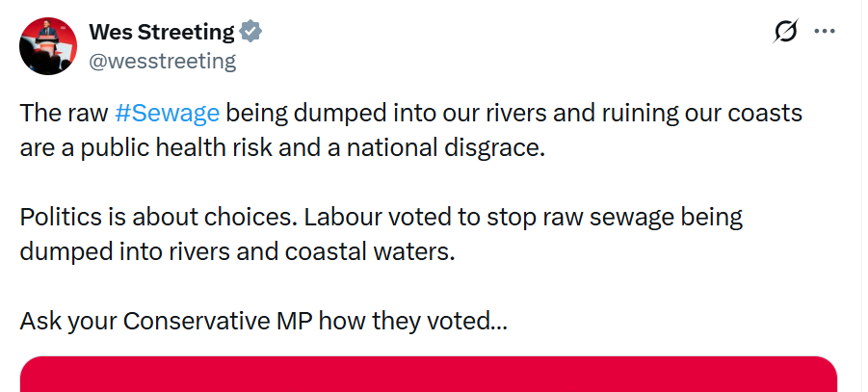Click the red media card below the tweet

pyautogui.click(x=428, y=374)
